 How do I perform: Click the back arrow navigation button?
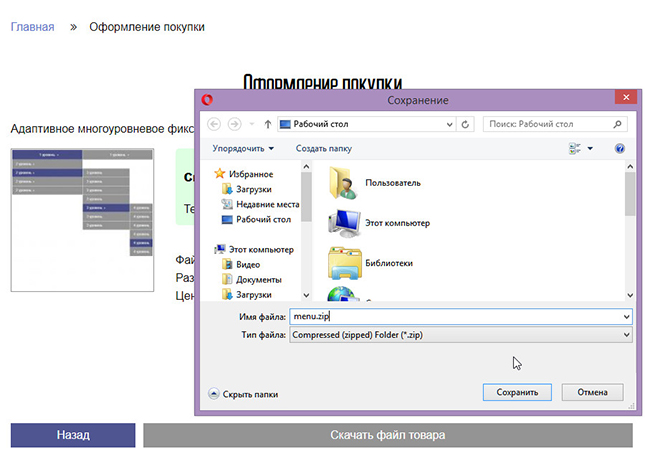pyautogui.click(x=213, y=124)
